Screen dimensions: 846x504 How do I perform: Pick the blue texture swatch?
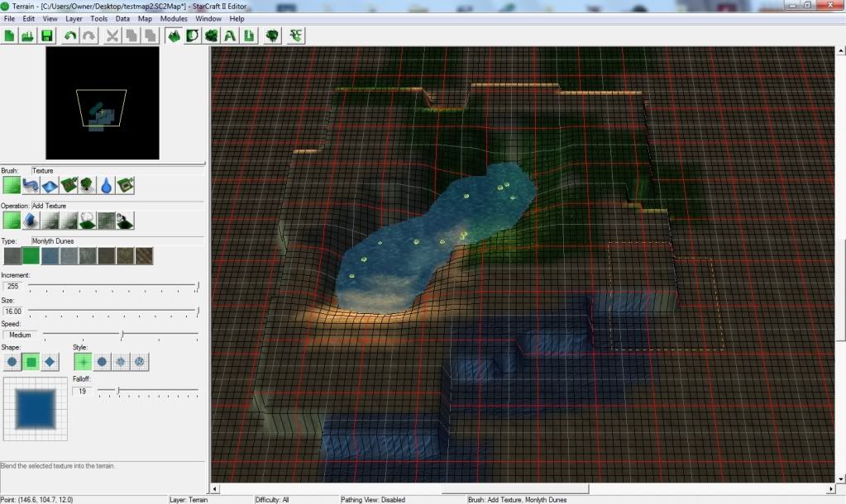[x=50, y=256]
